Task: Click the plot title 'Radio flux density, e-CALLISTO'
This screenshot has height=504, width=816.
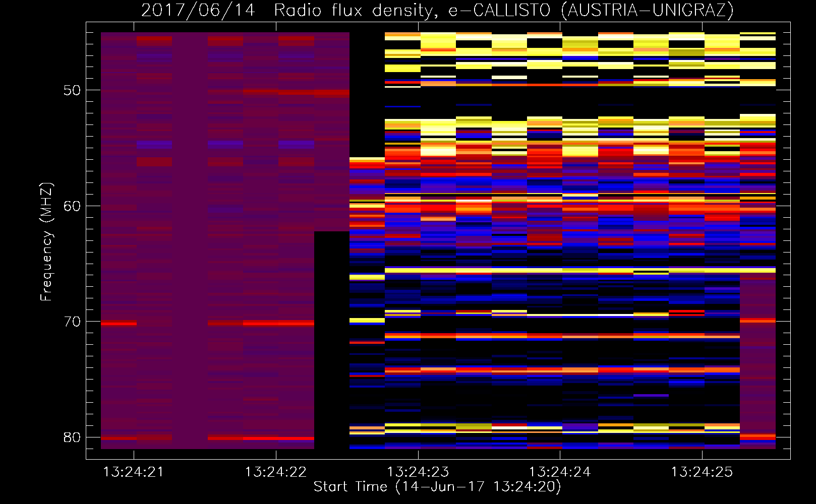Action: click(x=413, y=11)
